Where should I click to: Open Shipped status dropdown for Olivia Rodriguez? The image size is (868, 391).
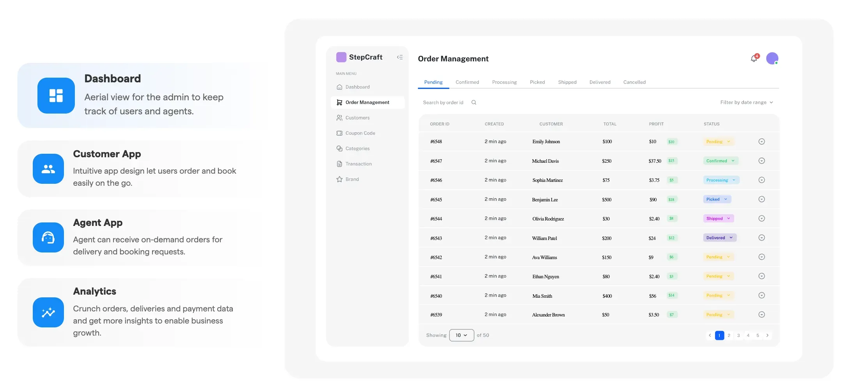(x=718, y=219)
